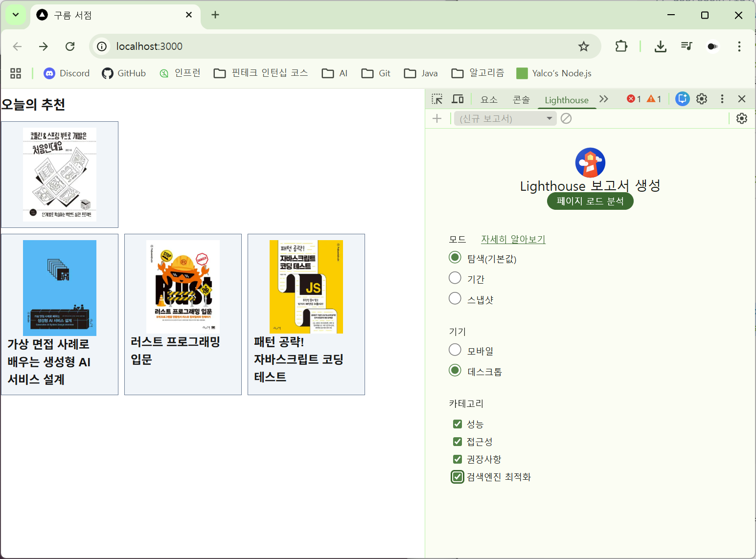Open DevTools settings gear icon
Screen dimensions: 756x559
[702, 99]
